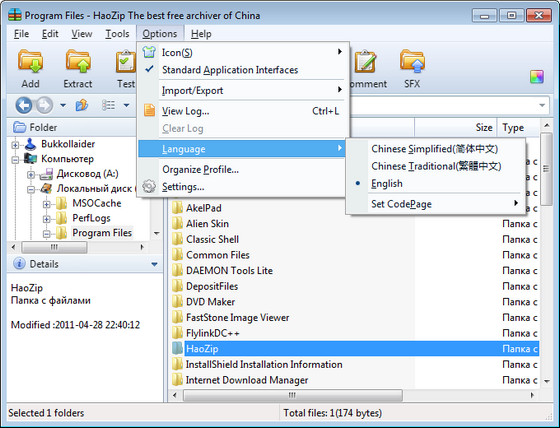Select English language radio option
Image resolution: width=560 pixels, height=428 pixels.
point(358,183)
